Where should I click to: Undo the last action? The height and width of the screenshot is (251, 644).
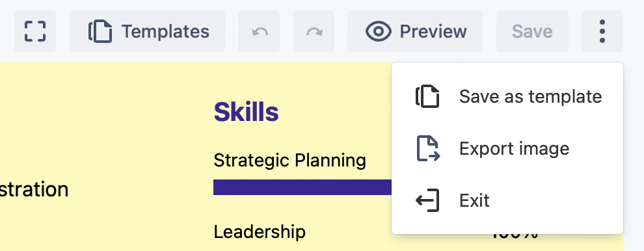259,31
